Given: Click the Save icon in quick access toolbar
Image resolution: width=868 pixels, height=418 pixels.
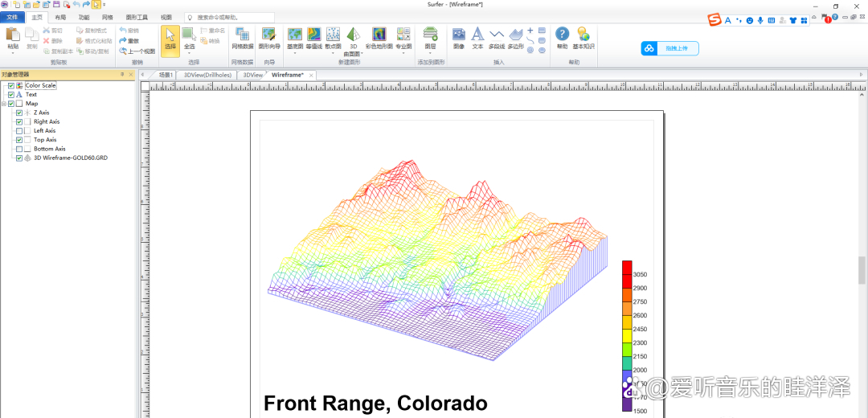Looking at the screenshot, I should (x=56, y=5).
